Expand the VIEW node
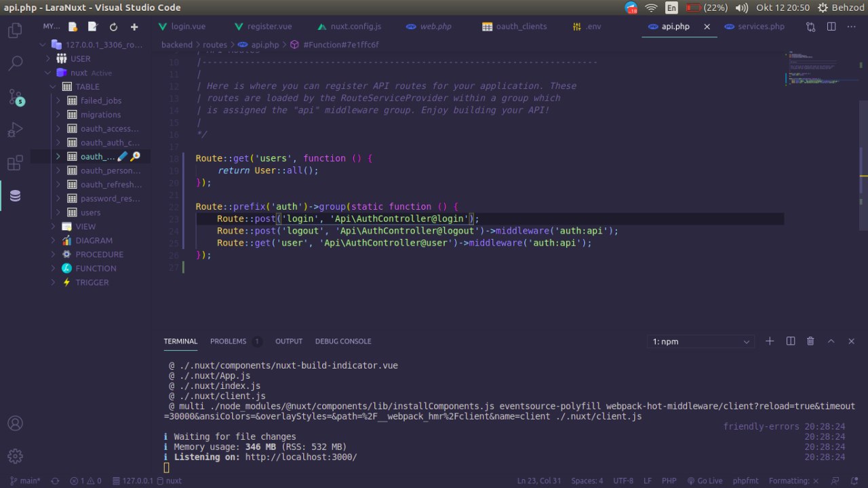This screenshot has width=868, height=488. pyautogui.click(x=53, y=227)
